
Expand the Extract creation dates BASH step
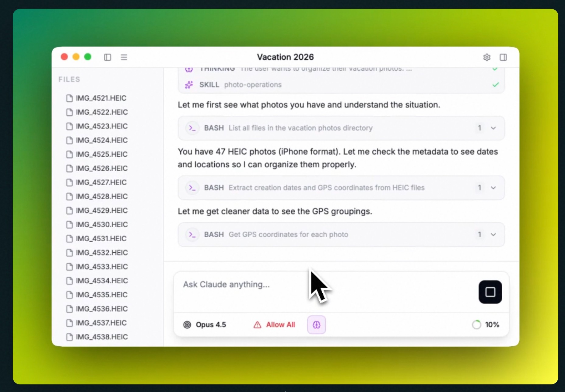[x=493, y=188]
